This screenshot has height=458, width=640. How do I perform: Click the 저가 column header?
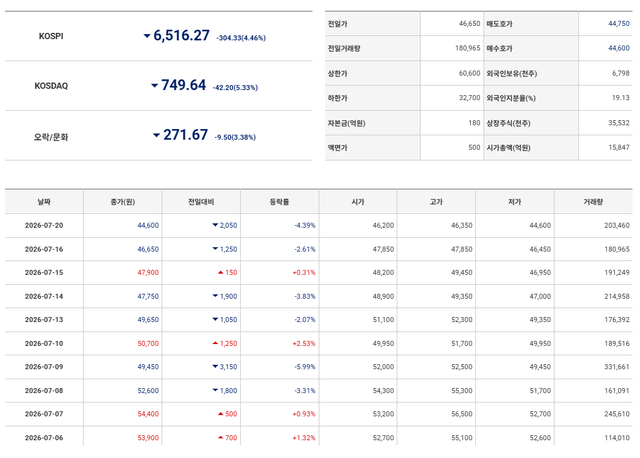coord(515,202)
